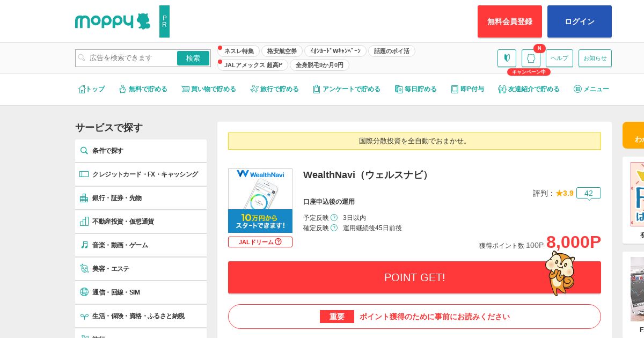The width and height of the screenshot is (644, 338).
Task: Click the ログイン button
Action: pos(580,21)
